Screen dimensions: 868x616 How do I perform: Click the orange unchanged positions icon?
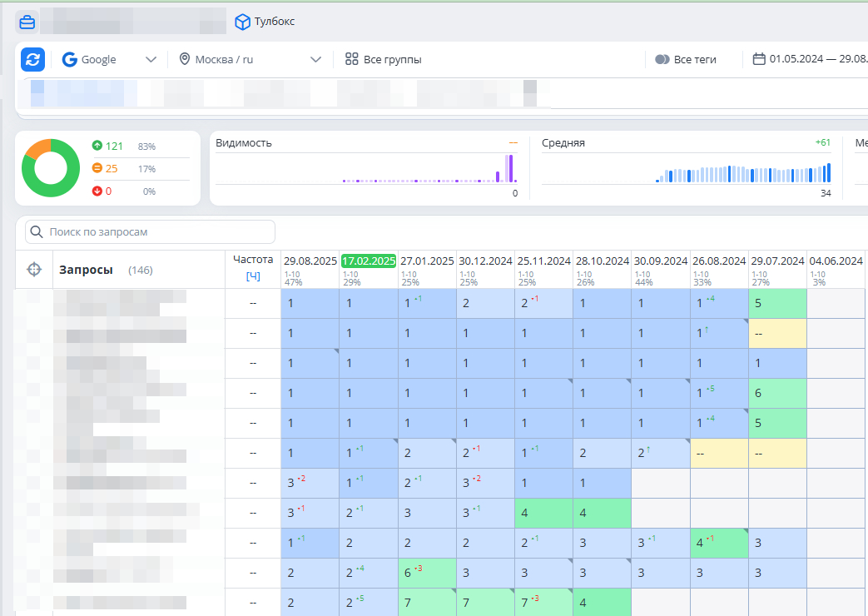[97, 168]
